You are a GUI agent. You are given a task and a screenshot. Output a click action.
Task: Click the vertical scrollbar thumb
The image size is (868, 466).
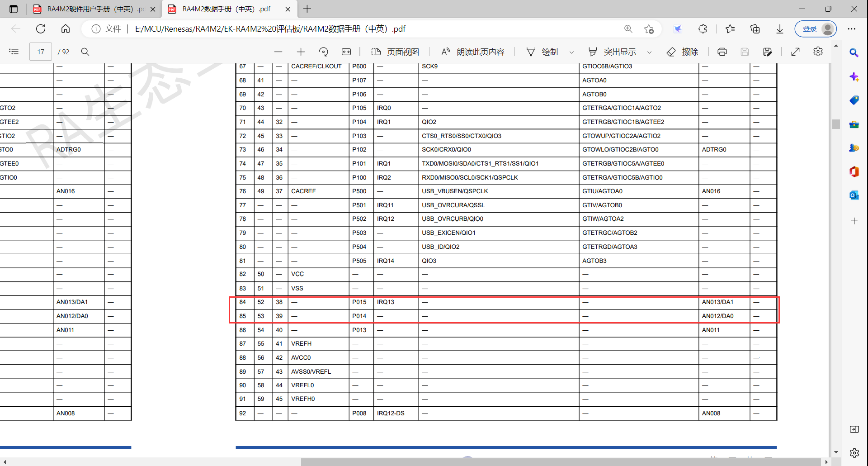coord(836,124)
